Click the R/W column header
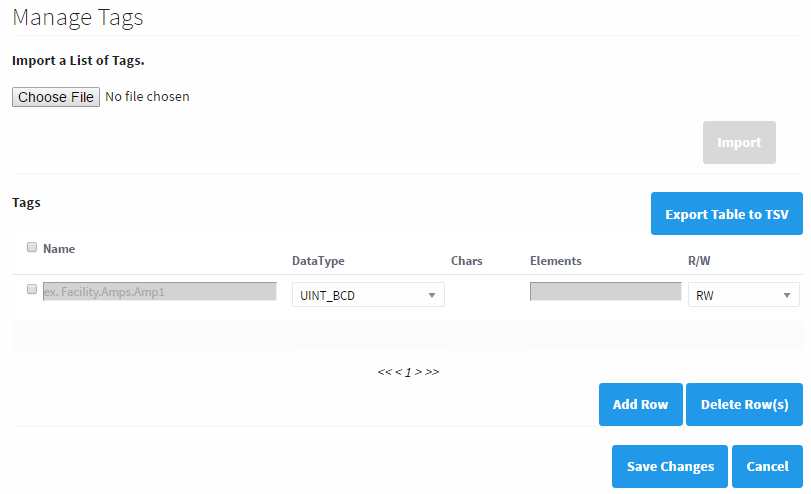This screenshot has width=811, height=494. (x=698, y=261)
